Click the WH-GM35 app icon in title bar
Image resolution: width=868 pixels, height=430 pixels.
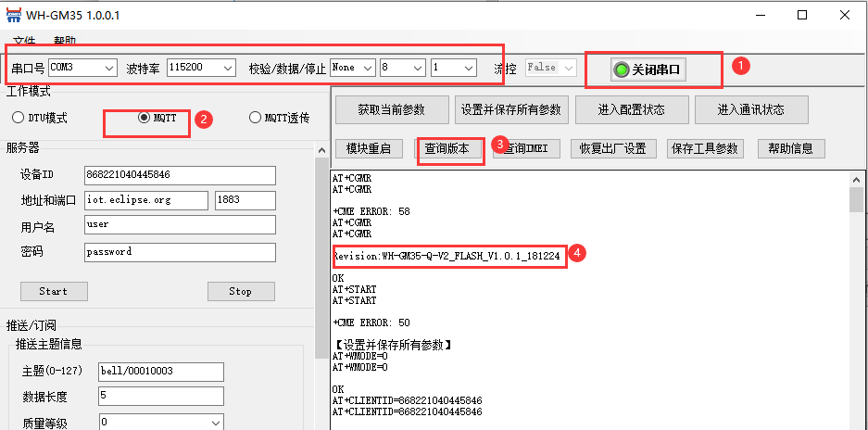(13, 16)
